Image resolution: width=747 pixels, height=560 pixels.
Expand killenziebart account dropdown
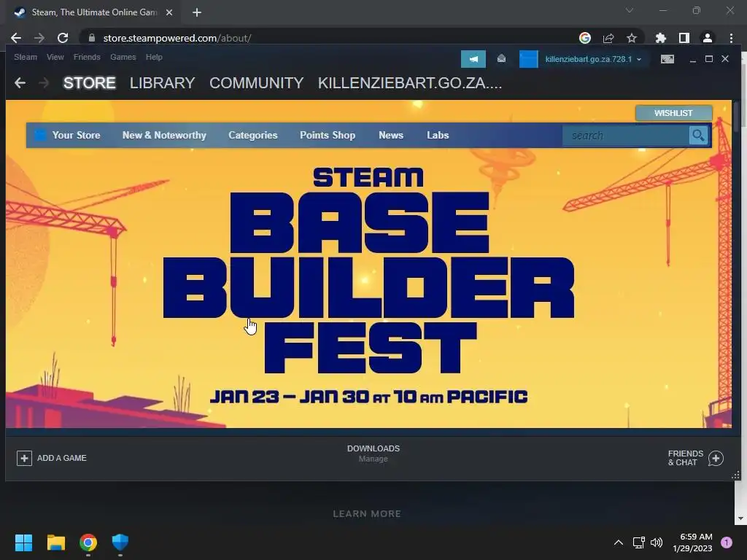(639, 60)
